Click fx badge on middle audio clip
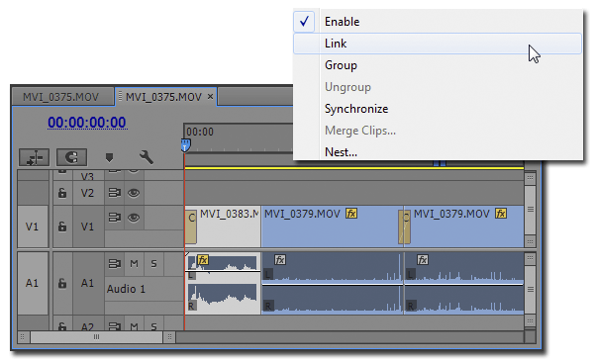The height and width of the screenshot is (364, 594). 280,260
